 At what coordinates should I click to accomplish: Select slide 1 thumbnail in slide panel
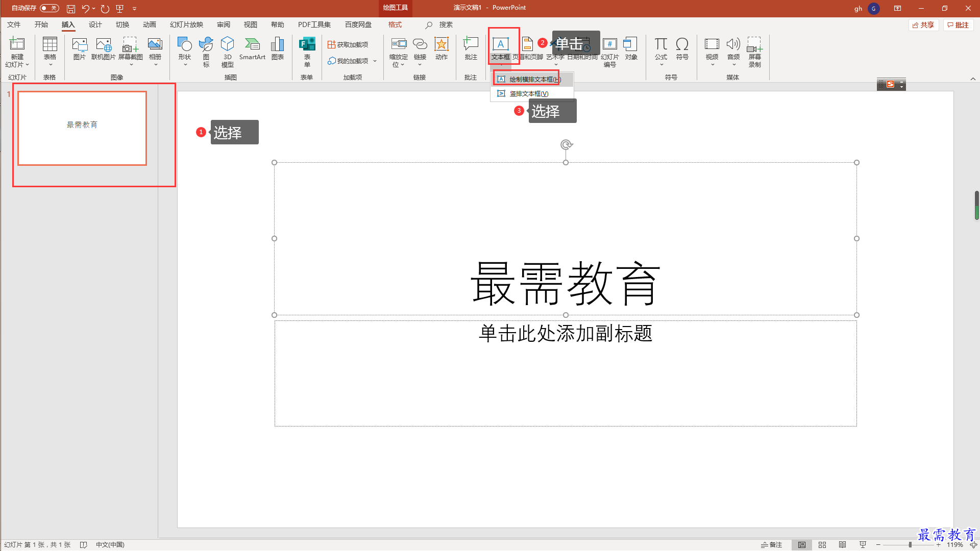82,128
